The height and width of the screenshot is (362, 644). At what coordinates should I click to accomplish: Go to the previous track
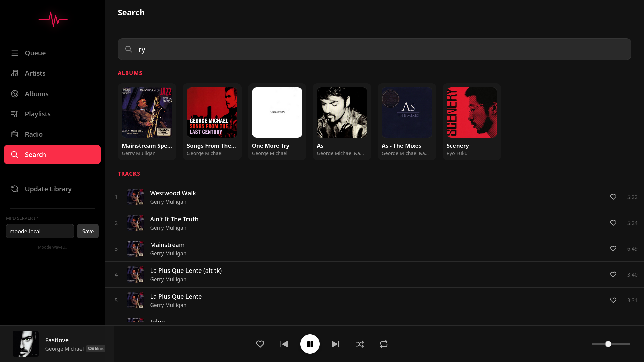284,344
